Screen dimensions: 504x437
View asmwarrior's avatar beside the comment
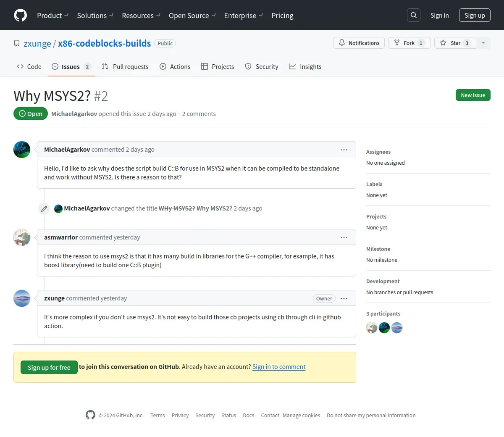coord(22,237)
